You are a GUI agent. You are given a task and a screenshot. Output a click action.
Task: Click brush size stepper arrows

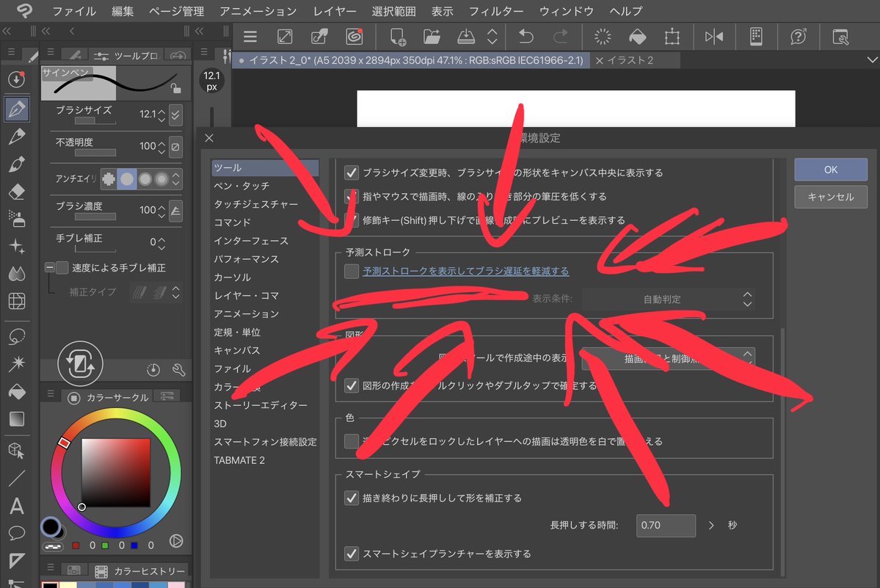point(161,115)
